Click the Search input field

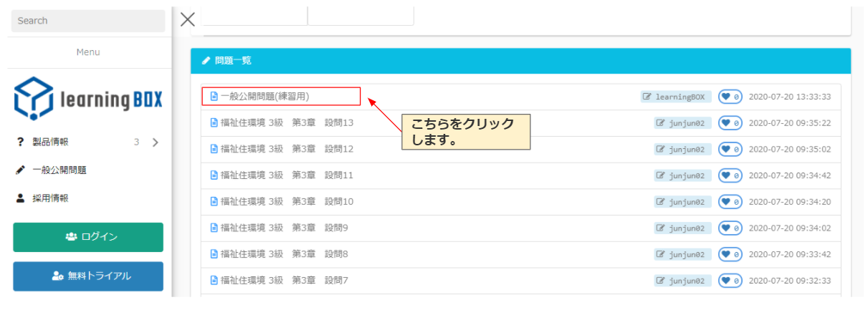point(88,21)
